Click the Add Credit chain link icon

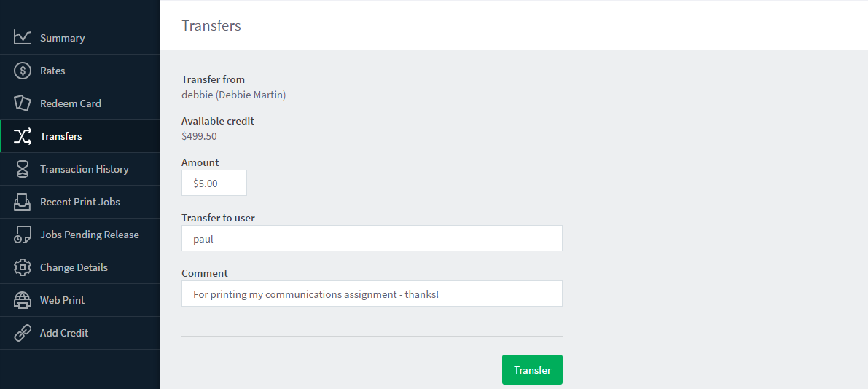[23, 333]
